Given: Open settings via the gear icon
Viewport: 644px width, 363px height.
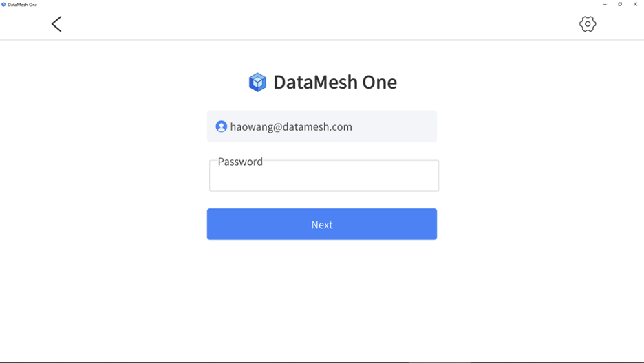Looking at the screenshot, I should 588,24.
